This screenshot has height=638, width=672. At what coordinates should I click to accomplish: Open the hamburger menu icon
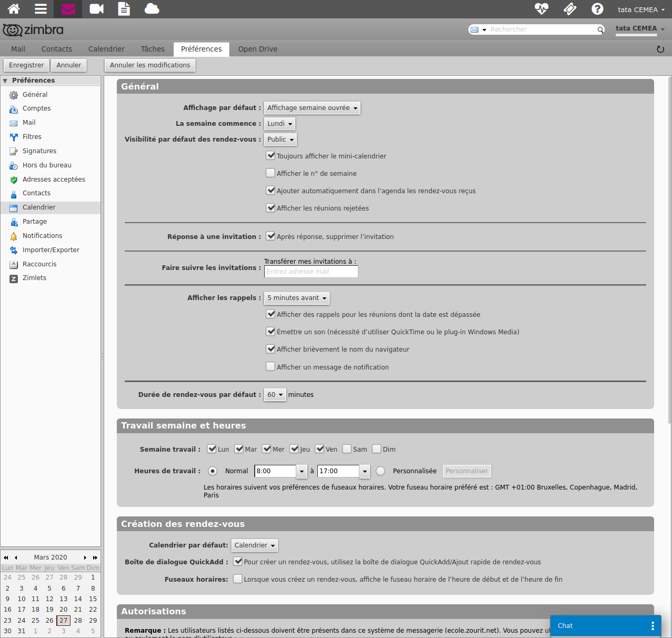(41, 9)
